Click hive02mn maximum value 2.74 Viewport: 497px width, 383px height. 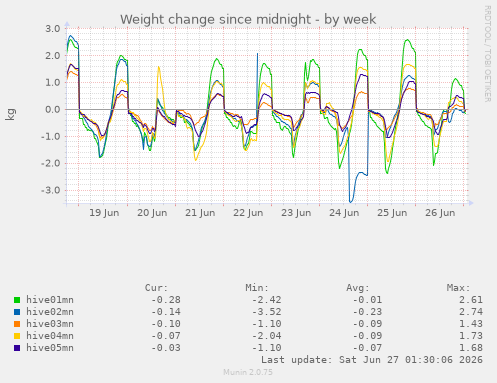coord(471,312)
